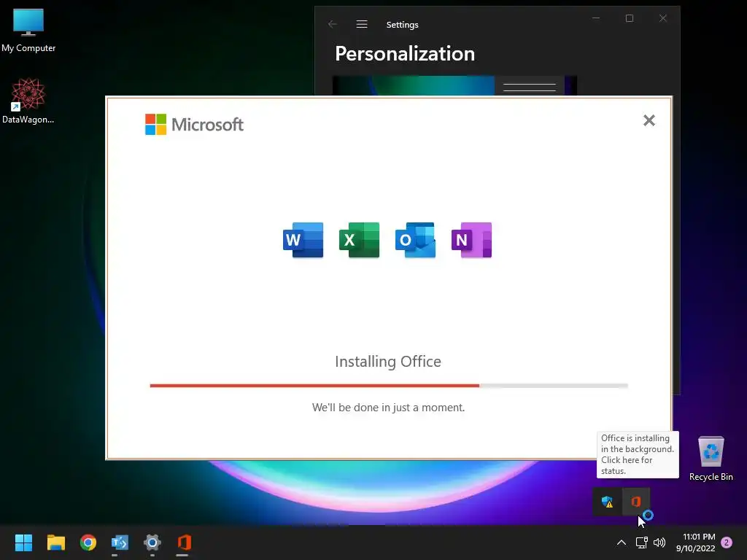The height and width of the screenshot is (560, 747).
Task: Open the hamburger menu in Settings window
Action: (362, 24)
